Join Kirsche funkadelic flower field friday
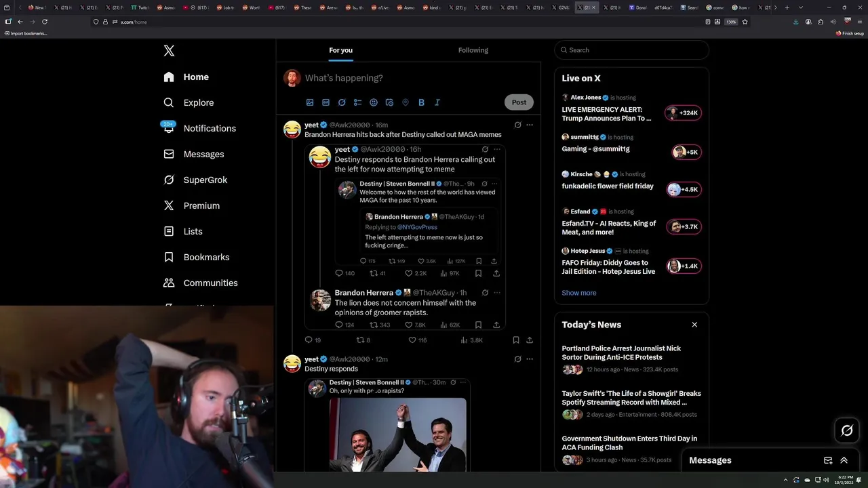This screenshot has height=488, width=868. (684, 190)
